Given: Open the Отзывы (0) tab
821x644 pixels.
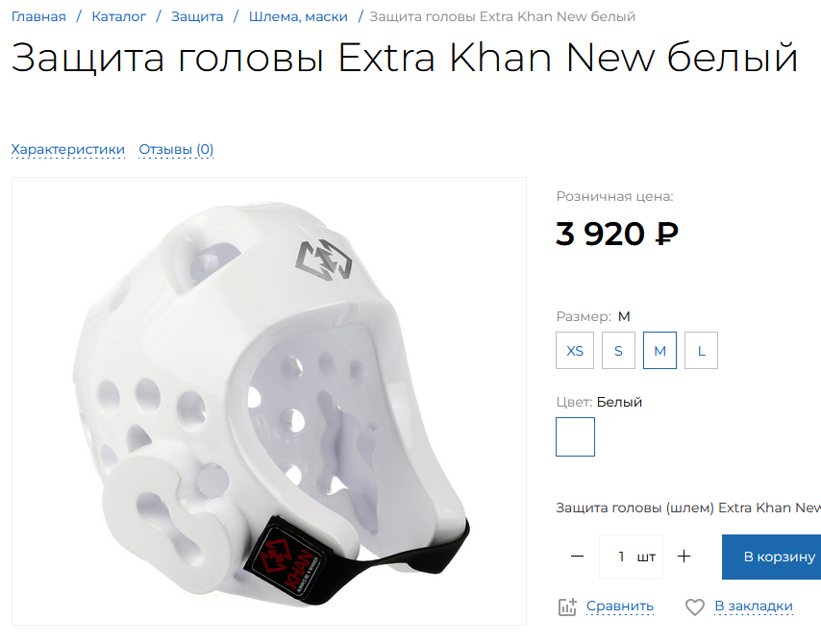Looking at the screenshot, I should tap(176, 150).
